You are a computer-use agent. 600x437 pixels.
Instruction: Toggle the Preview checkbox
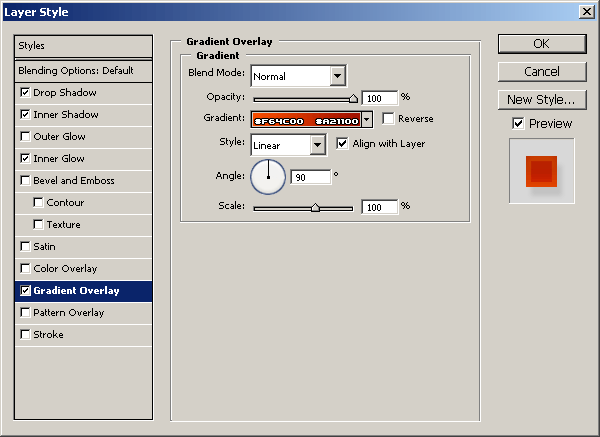coord(518,124)
